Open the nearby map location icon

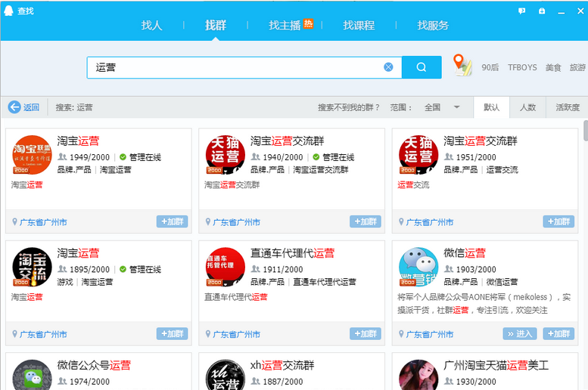(462, 65)
